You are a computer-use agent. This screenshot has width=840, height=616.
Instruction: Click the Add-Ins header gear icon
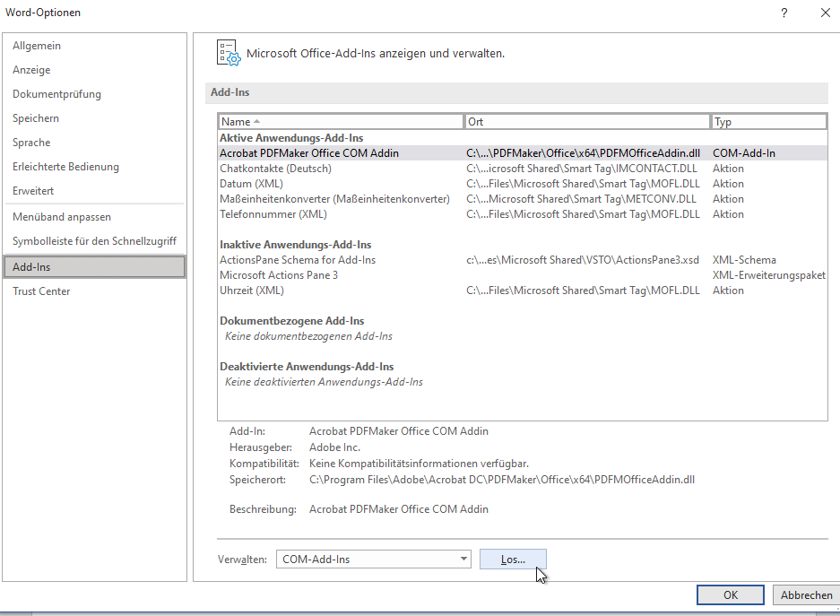[x=229, y=53]
